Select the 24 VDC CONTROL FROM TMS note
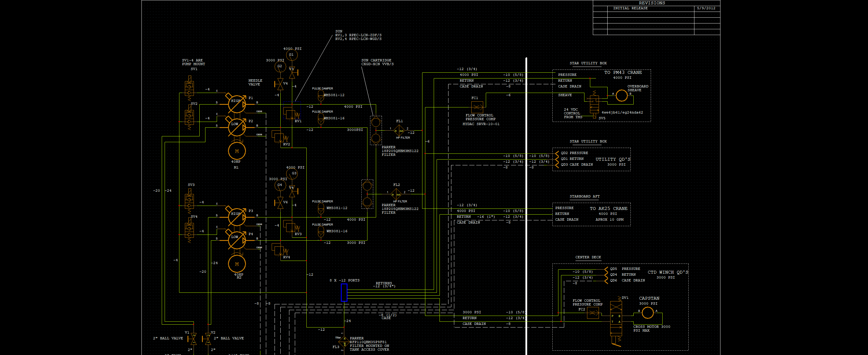This screenshot has height=355, width=868. point(573,113)
